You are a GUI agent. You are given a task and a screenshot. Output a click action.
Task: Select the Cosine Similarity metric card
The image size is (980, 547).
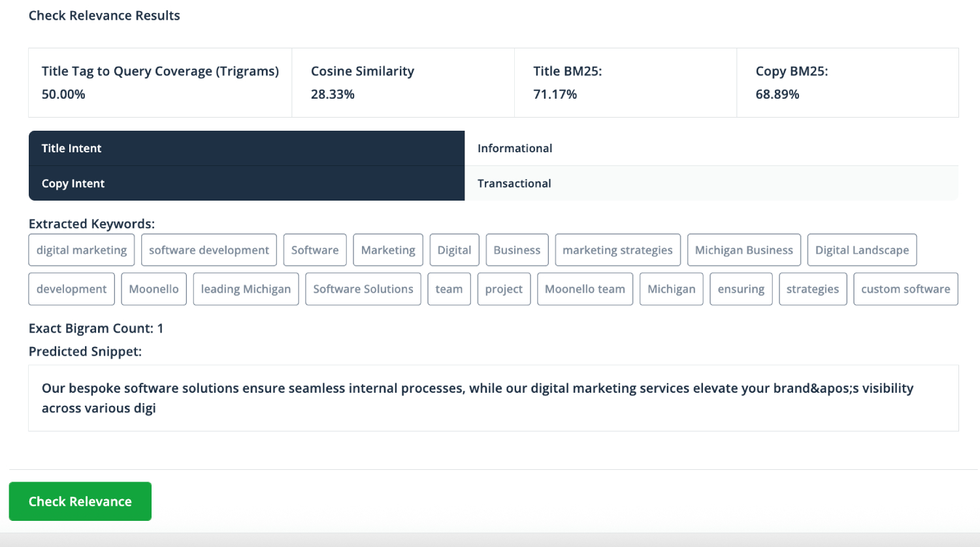coord(402,83)
